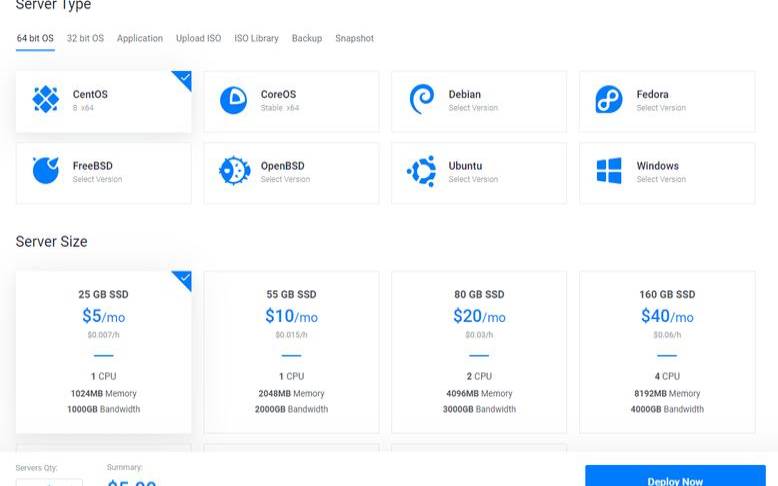The width and height of the screenshot is (778, 486).
Task: Select the CoreOS server type label
Action: (x=278, y=94)
